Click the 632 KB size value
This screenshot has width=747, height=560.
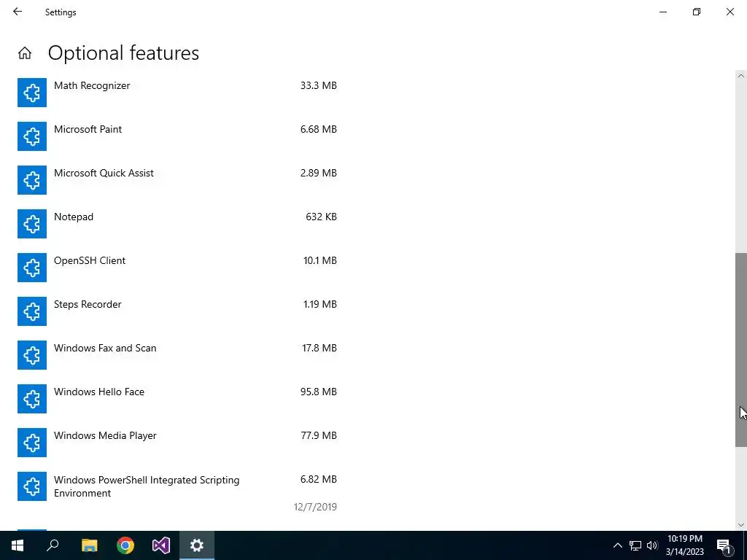321,217
